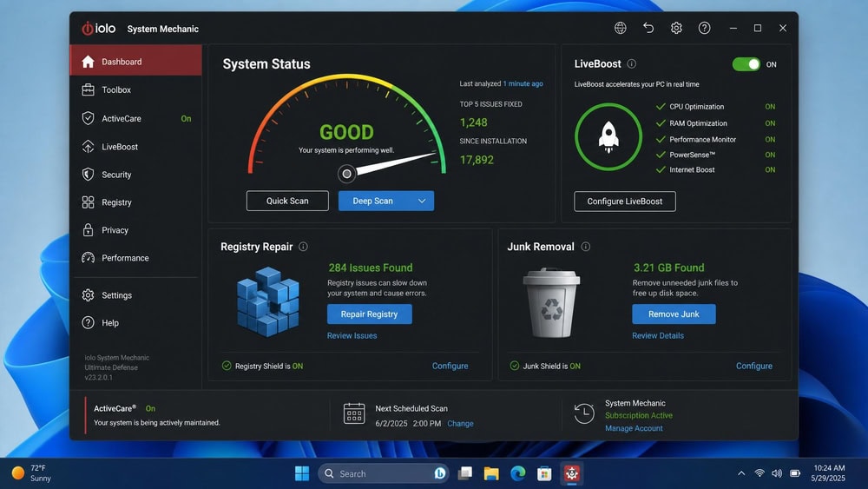The height and width of the screenshot is (489, 868).
Task: Click the volume speaker tray icon
Action: click(777, 473)
